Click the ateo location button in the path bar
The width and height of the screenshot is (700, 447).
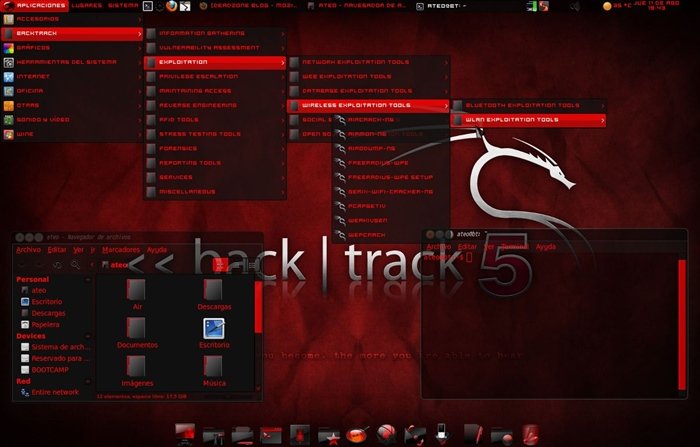(115, 265)
